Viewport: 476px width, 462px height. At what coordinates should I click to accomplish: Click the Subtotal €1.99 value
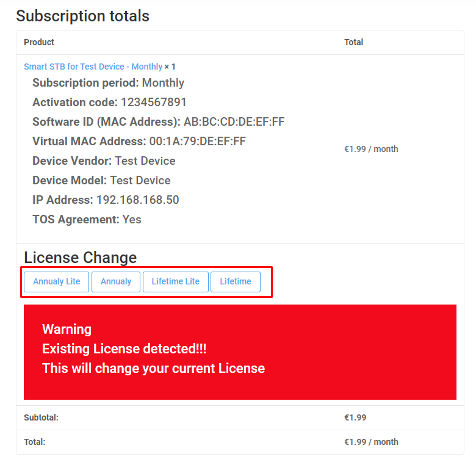(355, 417)
